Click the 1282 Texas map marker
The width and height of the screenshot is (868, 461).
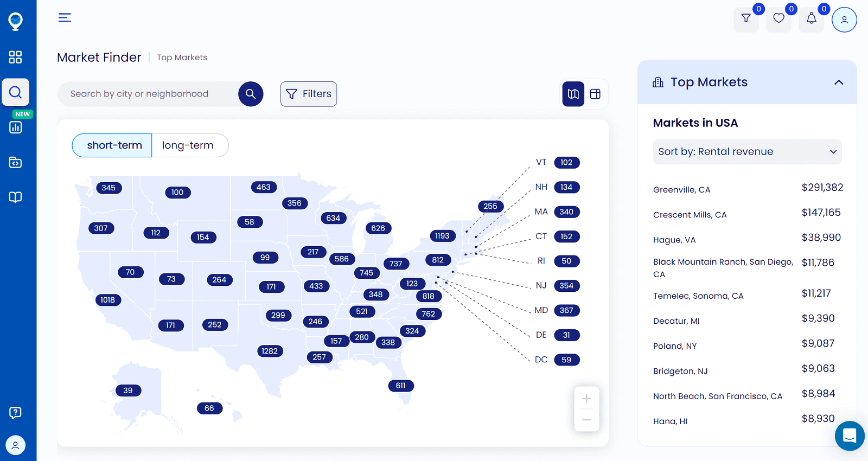[270, 351]
